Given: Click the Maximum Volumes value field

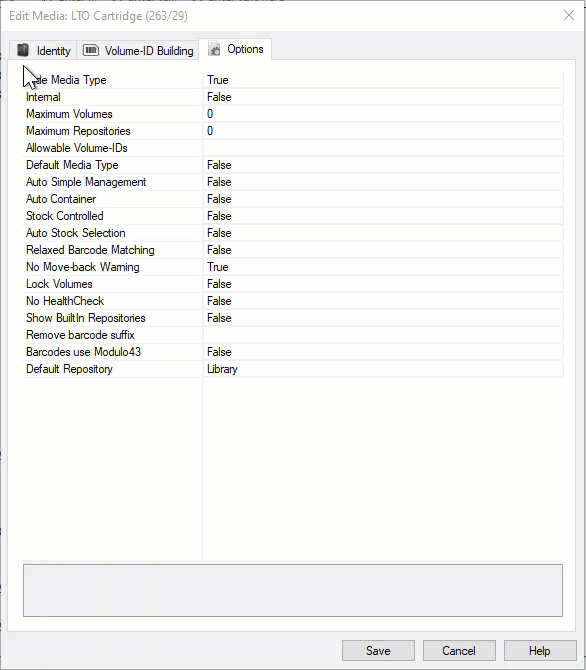Looking at the screenshot, I should (x=383, y=114).
